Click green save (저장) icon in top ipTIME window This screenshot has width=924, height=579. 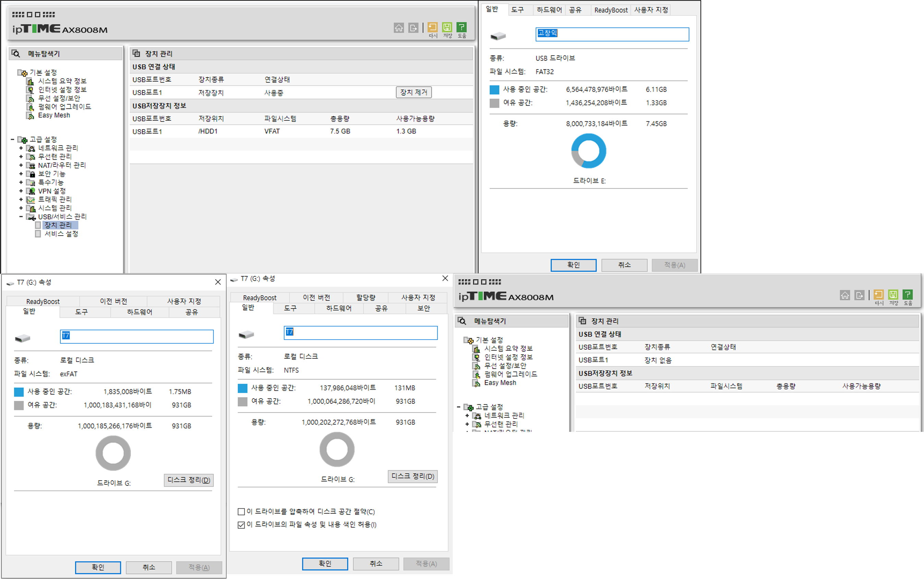pos(447,27)
